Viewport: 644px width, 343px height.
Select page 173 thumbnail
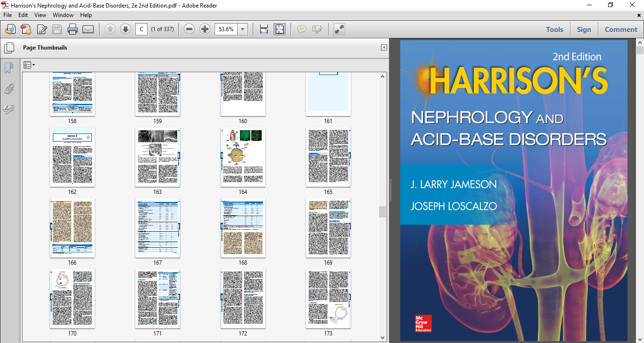[328, 299]
